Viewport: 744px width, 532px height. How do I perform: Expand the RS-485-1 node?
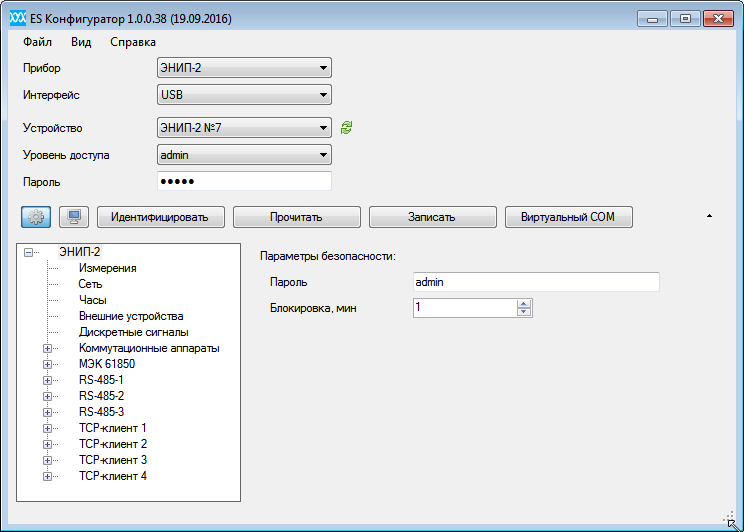point(47,380)
